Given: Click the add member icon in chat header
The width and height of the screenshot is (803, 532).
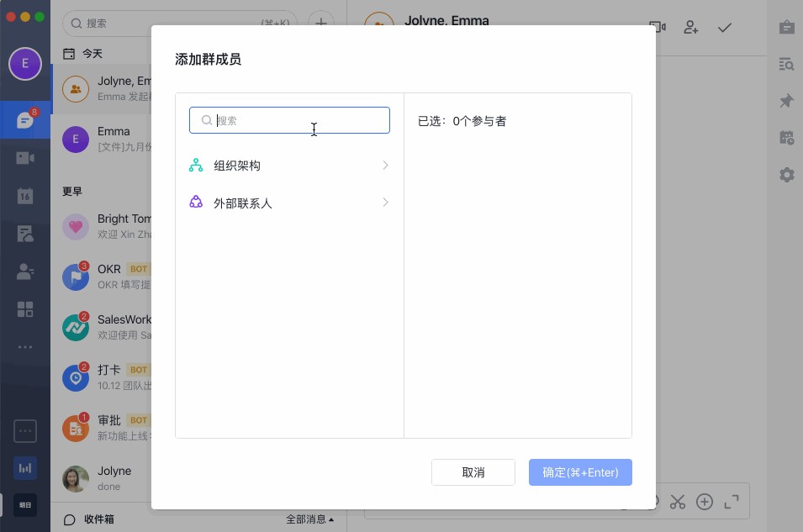Looking at the screenshot, I should 691,28.
